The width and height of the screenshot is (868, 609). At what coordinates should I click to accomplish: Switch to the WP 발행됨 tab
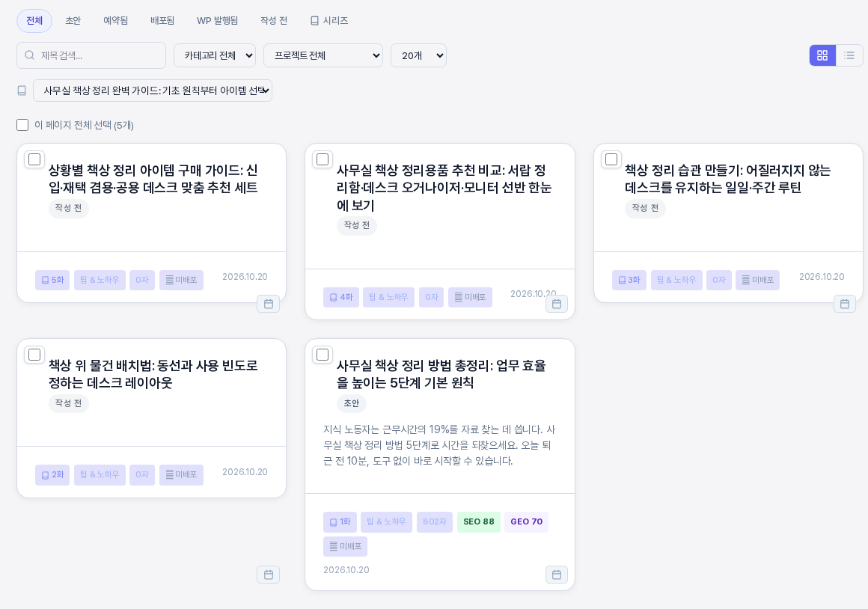pyautogui.click(x=218, y=20)
